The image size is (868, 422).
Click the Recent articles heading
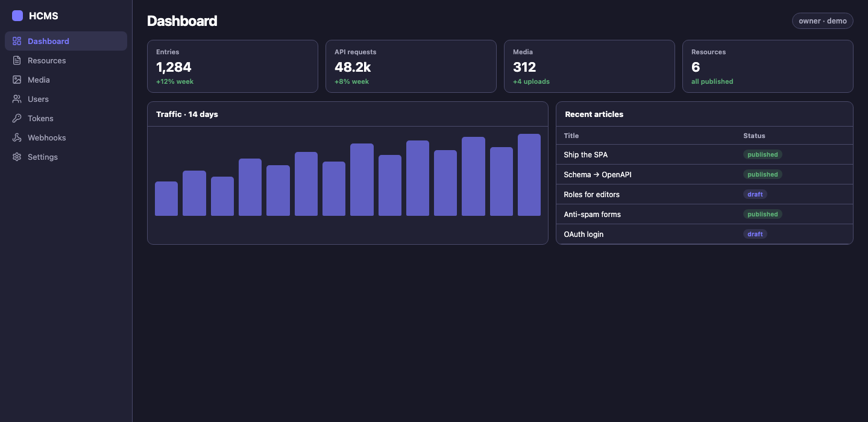point(594,114)
